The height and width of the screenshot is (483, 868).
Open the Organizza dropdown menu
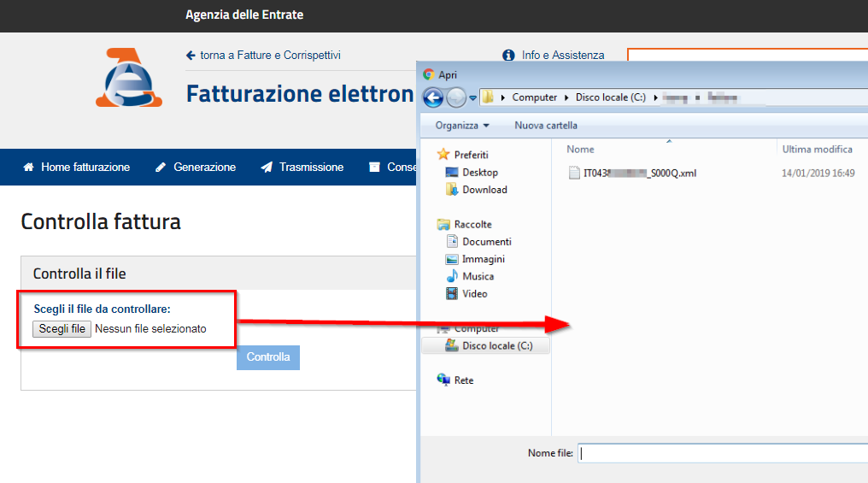pyautogui.click(x=462, y=126)
